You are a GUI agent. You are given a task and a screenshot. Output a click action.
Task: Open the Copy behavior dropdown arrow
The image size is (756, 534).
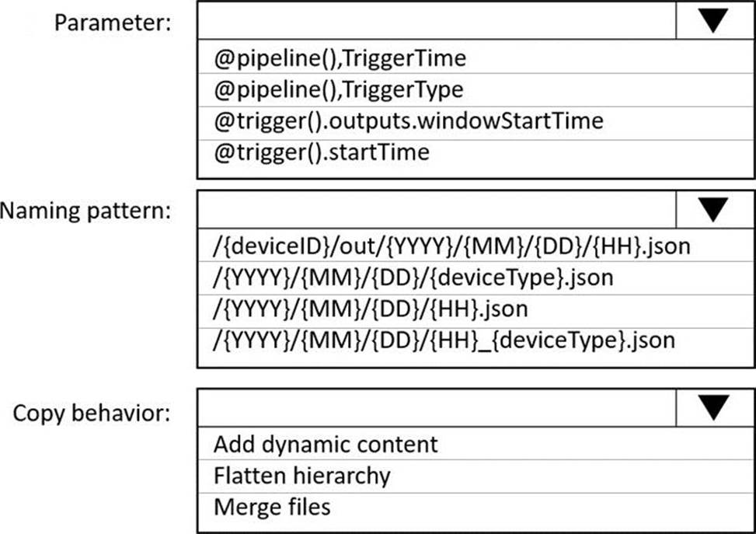pyautogui.click(x=715, y=407)
